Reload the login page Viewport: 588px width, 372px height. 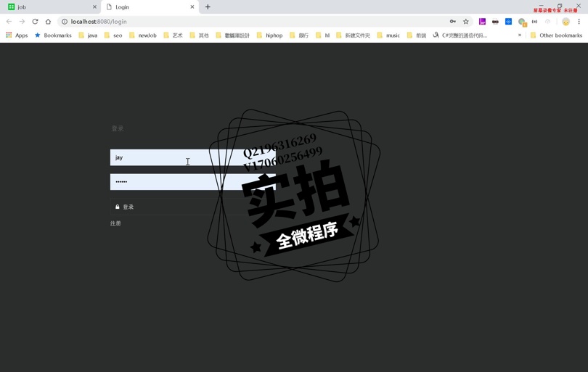pyautogui.click(x=35, y=22)
